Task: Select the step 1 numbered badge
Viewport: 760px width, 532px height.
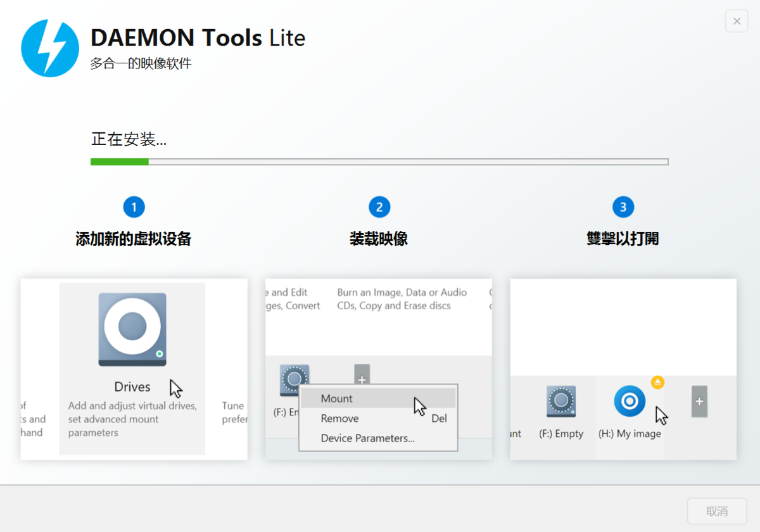Action: coord(134,206)
